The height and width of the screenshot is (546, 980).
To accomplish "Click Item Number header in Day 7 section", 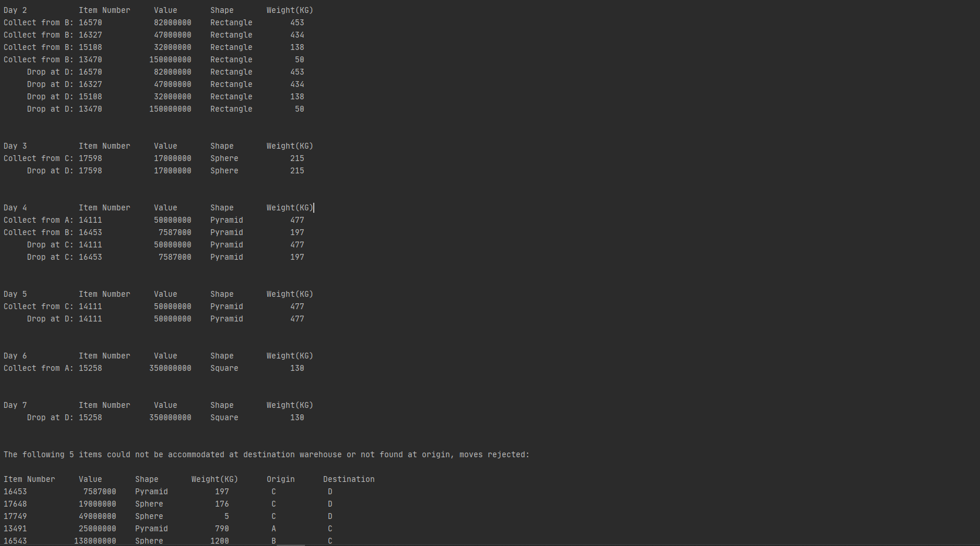I will (x=105, y=405).
